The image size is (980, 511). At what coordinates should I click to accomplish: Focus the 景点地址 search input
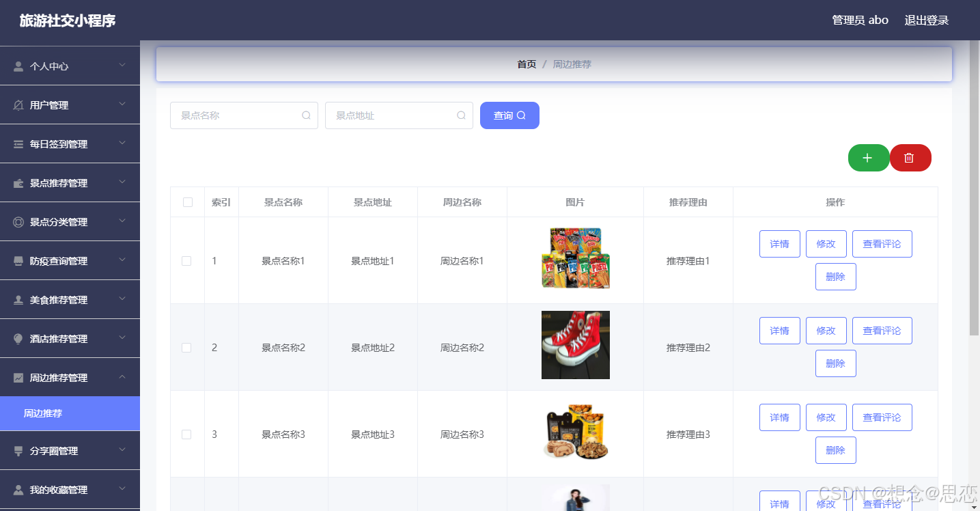[x=399, y=115]
